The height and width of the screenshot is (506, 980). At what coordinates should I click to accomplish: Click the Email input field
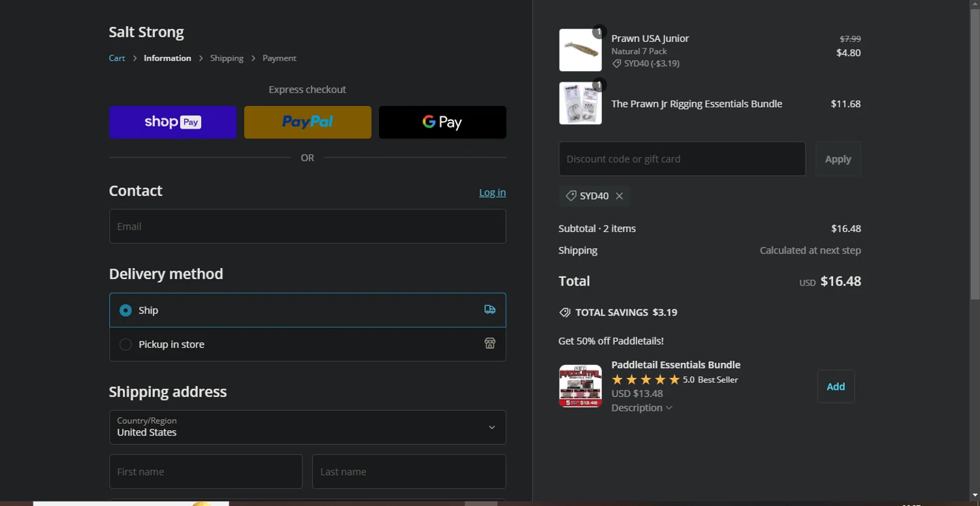(308, 226)
